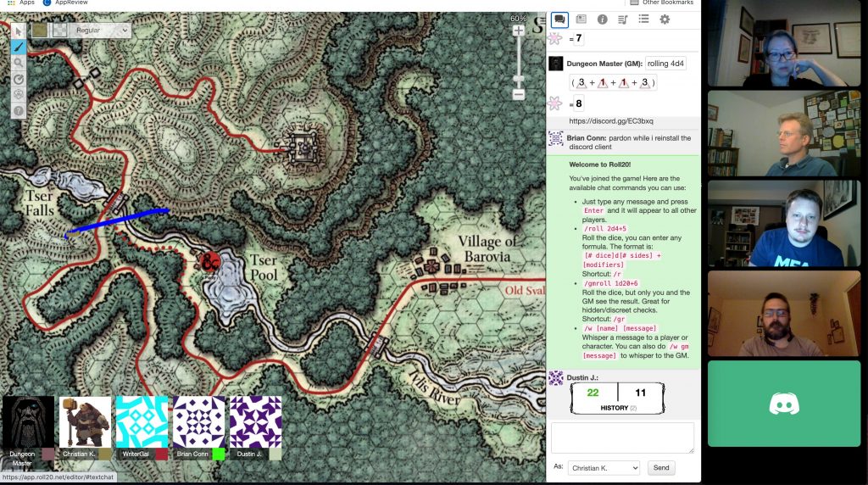Open the Collections list tab
Screen dimensions: 868x485
pyautogui.click(x=643, y=20)
